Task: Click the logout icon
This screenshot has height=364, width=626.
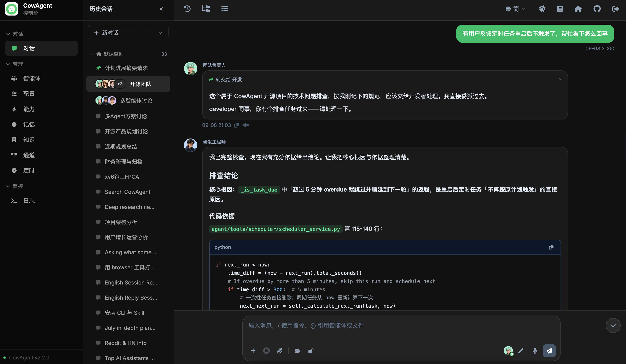Action: coord(615,9)
